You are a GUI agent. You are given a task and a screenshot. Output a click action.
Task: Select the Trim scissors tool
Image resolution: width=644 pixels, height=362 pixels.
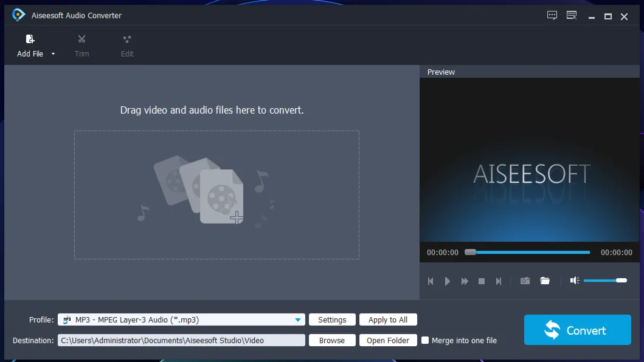pyautogui.click(x=81, y=40)
